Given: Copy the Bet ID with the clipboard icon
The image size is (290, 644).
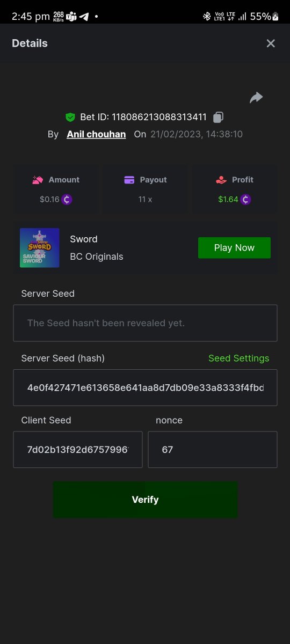Looking at the screenshot, I should [x=218, y=117].
